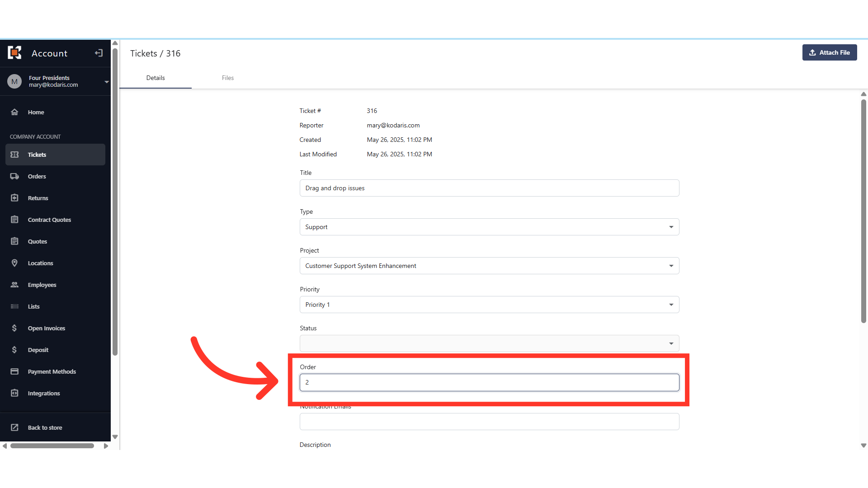Click the Payment Methods card icon
The image size is (868, 488).
click(x=14, y=371)
